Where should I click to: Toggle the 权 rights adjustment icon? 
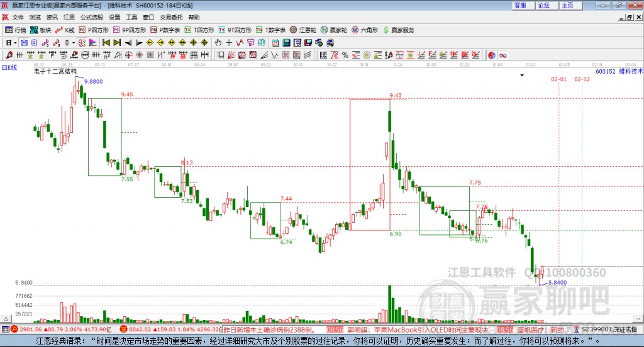(82, 43)
